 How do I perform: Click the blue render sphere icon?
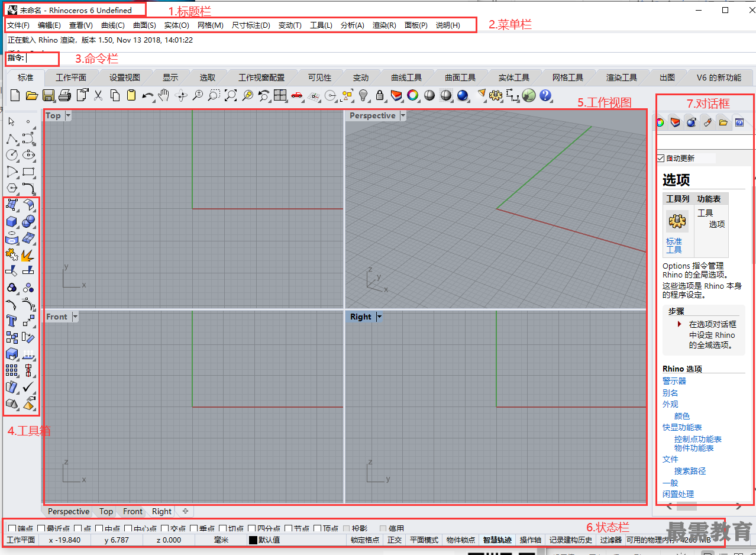pyautogui.click(x=463, y=95)
